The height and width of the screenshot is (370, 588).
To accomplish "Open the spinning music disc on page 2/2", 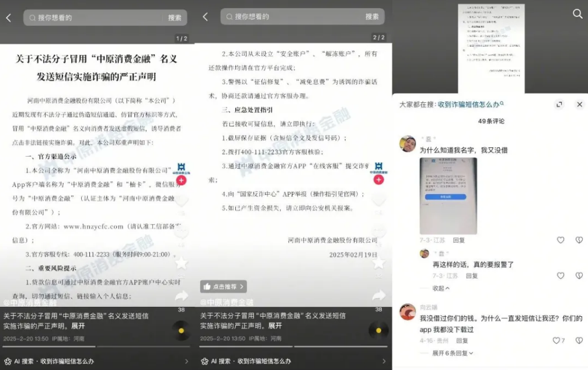I will tap(378, 331).
